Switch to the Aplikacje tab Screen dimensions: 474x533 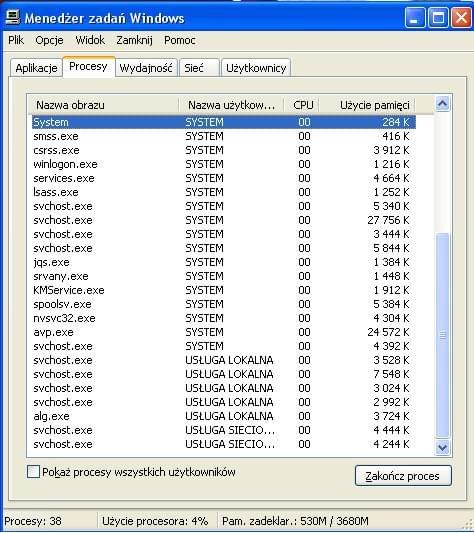click(x=36, y=68)
